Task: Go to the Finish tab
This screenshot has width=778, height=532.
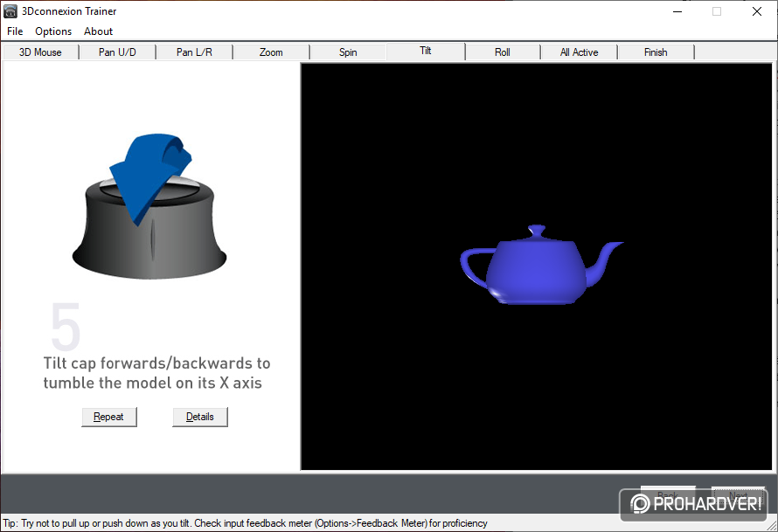Action: (656, 52)
